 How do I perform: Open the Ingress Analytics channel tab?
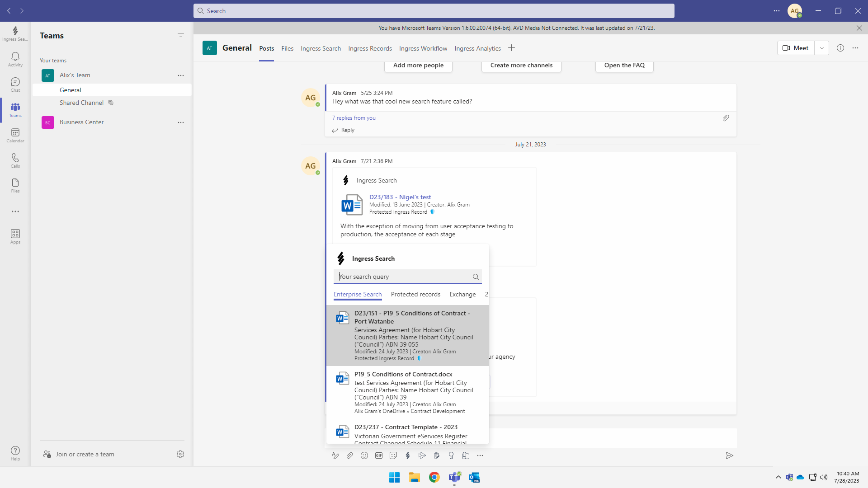(x=477, y=48)
